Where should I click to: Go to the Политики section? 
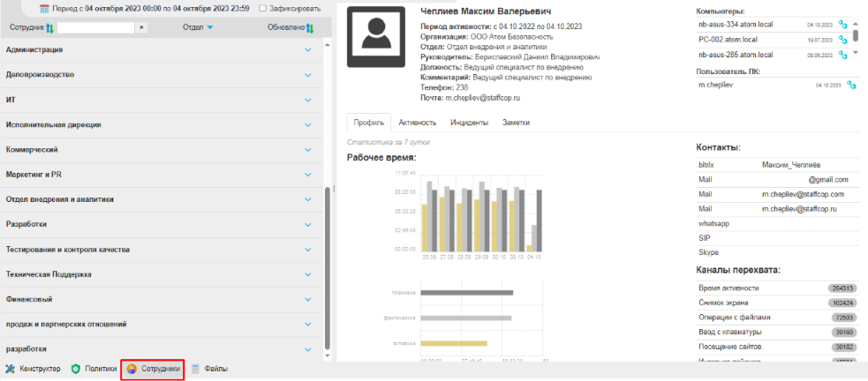tap(94, 369)
